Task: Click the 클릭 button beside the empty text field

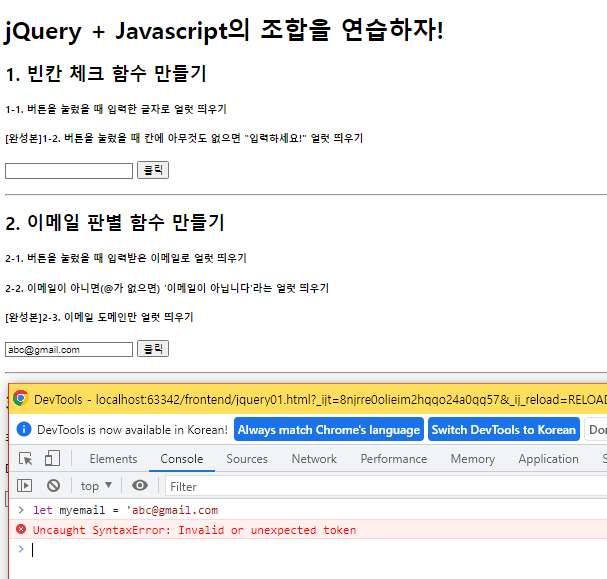Action: click(x=153, y=170)
